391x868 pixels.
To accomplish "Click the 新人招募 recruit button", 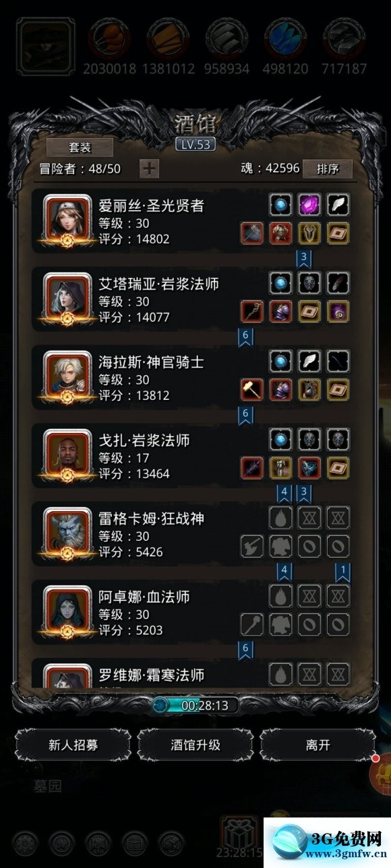I will pyautogui.click(x=73, y=745).
